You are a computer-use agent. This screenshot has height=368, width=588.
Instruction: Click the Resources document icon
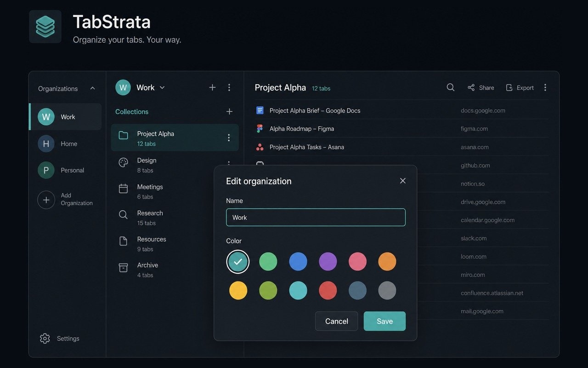[123, 241]
